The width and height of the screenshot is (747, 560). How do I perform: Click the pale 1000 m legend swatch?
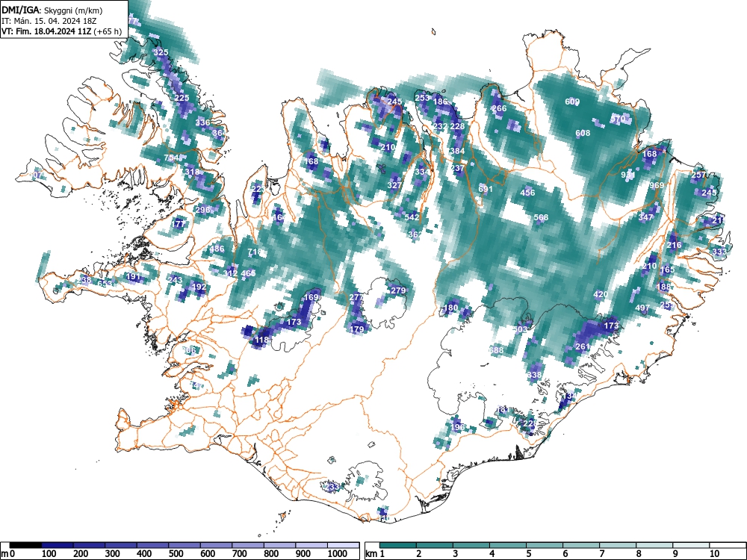click(344, 545)
